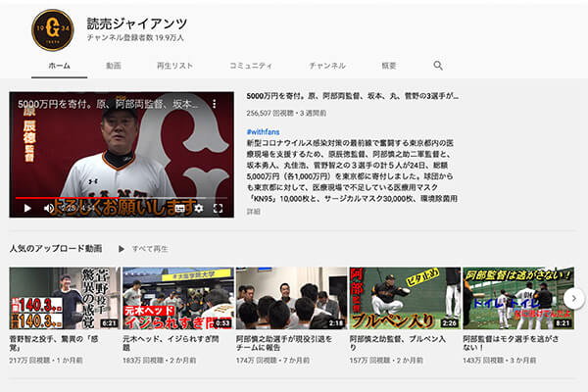
Task: Open the three-dot menu on video player
Action: pyautogui.click(x=214, y=104)
